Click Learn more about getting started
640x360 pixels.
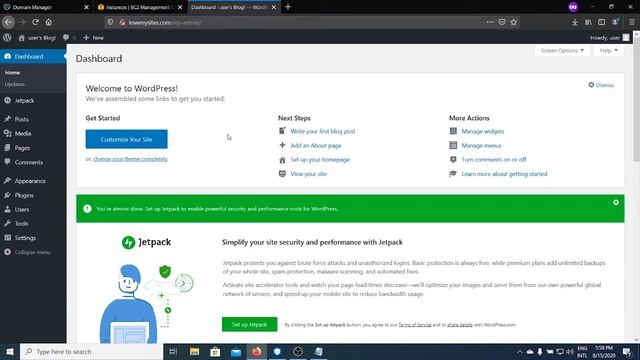click(x=504, y=174)
